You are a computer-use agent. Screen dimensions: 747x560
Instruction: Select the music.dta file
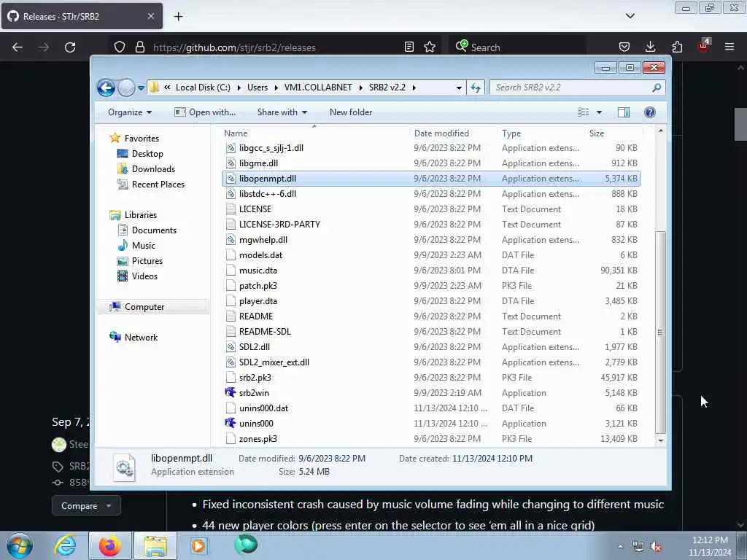click(x=431, y=271)
